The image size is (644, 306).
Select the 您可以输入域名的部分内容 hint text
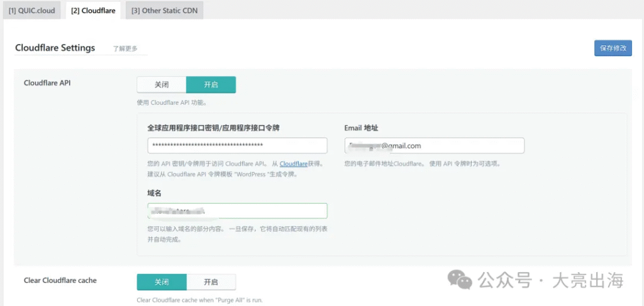(237, 234)
